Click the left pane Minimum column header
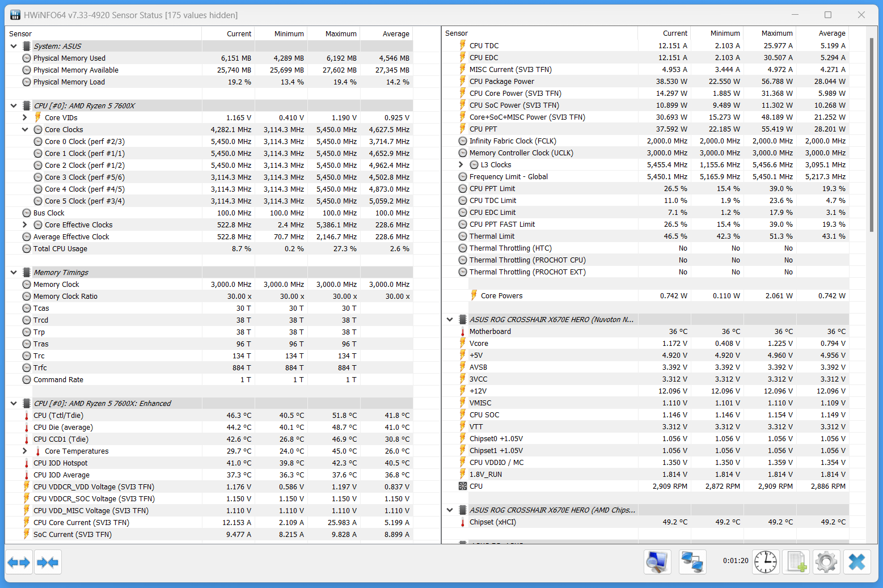 tap(281, 34)
